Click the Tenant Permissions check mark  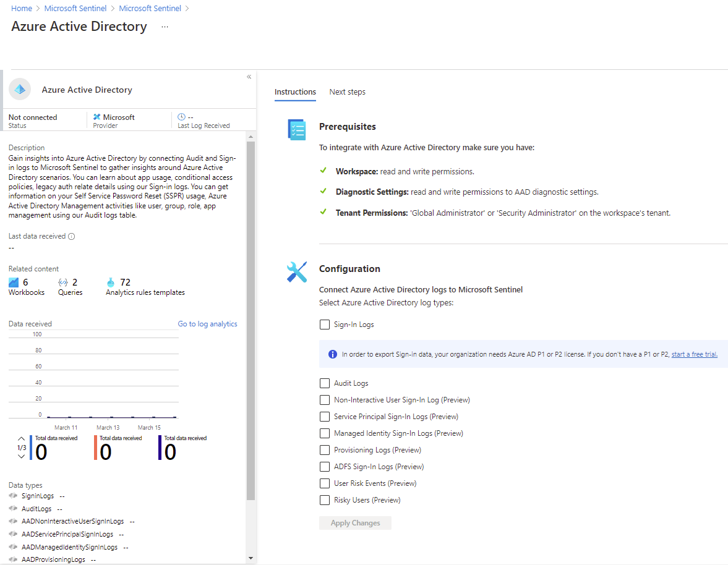click(323, 212)
